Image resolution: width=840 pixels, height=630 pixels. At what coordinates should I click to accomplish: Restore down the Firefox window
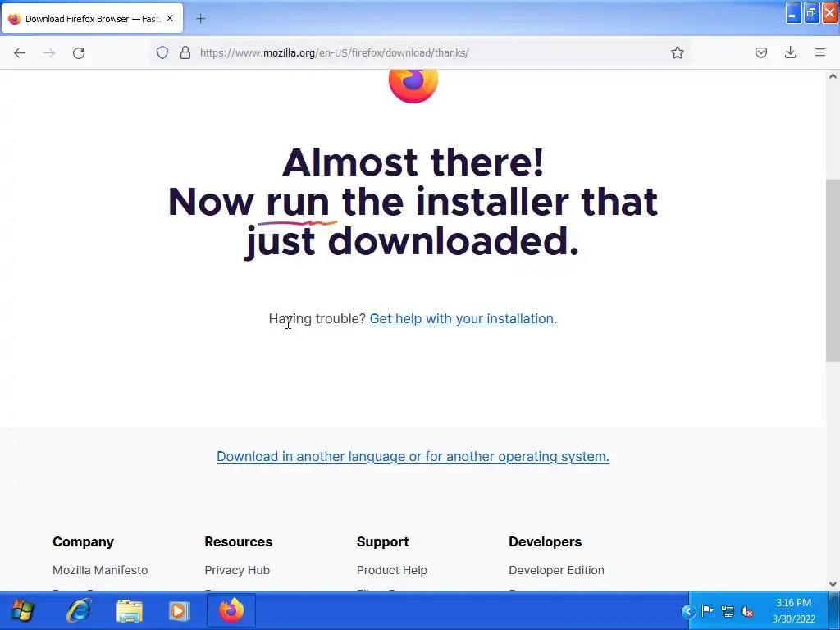pos(811,13)
